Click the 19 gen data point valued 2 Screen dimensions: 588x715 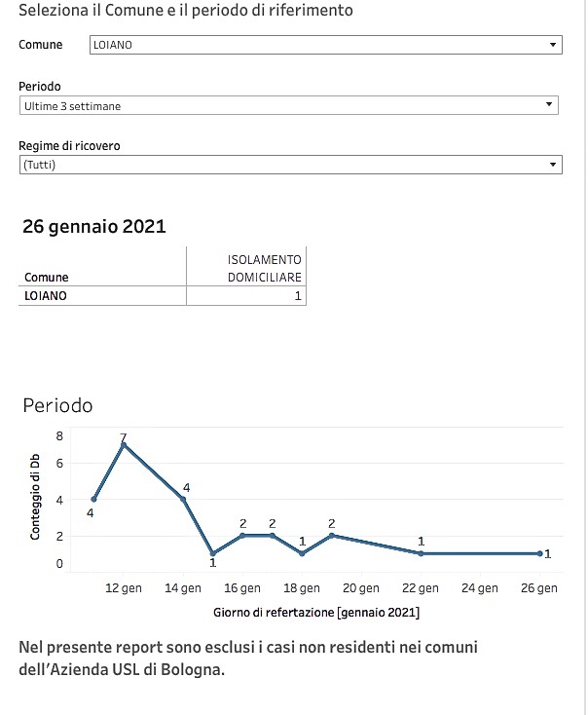pos(332,536)
